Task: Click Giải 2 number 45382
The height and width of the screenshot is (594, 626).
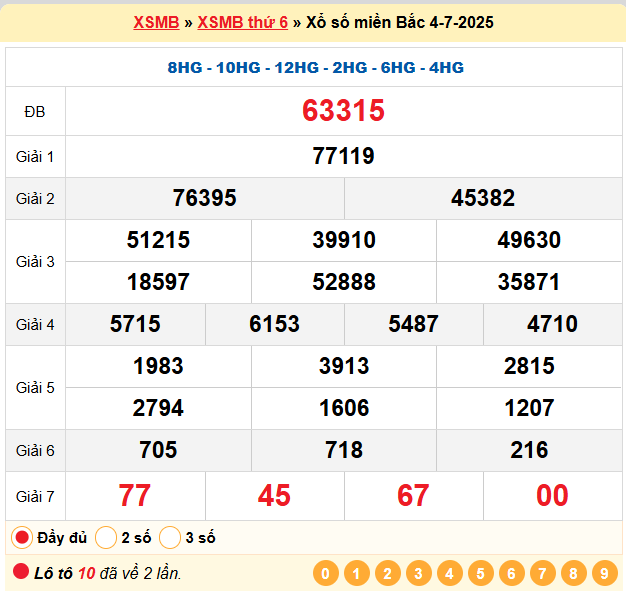Action: click(483, 198)
